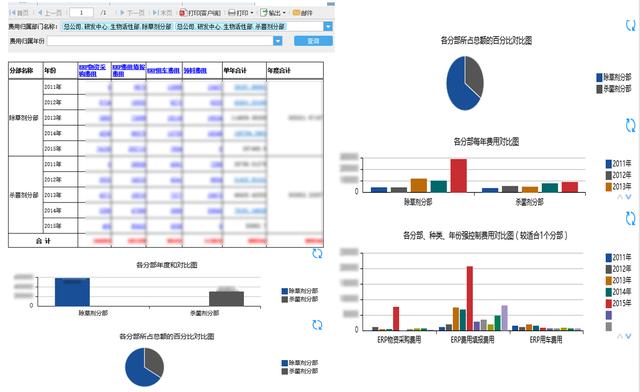Click the PDF client print icon
The image size is (640, 392).
point(183,13)
